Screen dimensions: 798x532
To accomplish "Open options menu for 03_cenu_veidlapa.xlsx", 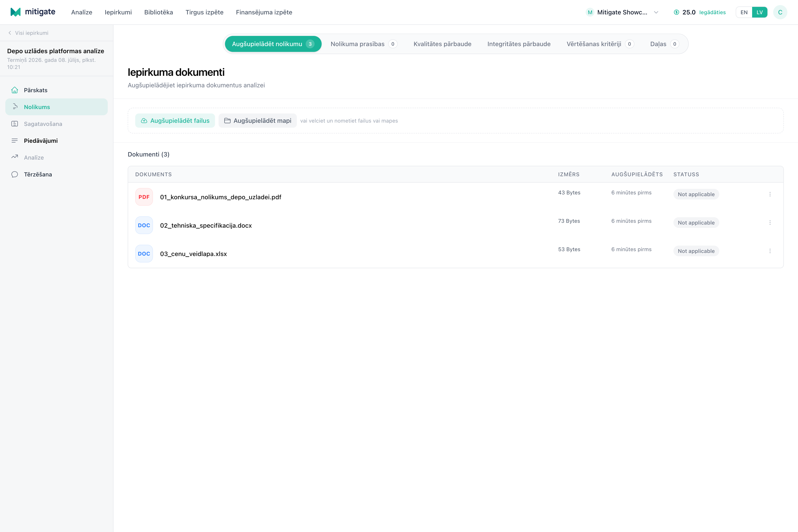I will (x=770, y=251).
